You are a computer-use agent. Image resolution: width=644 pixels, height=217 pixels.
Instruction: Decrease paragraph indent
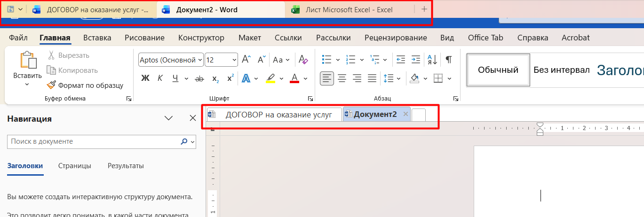401,60
